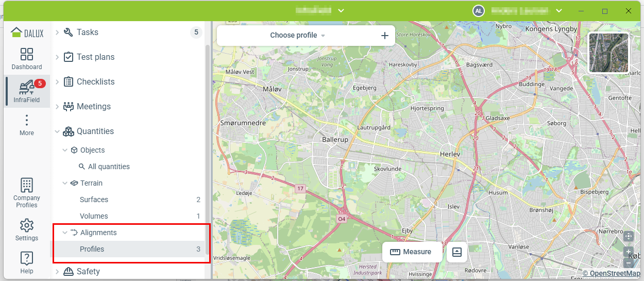Open the Settings gear
The width and height of the screenshot is (644, 281).
click(27, 229)
